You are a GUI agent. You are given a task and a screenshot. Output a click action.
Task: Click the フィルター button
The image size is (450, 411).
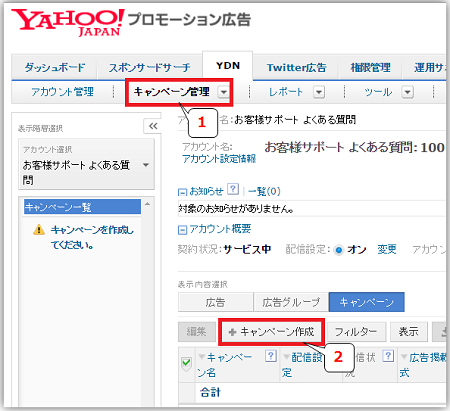tap(356, 332)
